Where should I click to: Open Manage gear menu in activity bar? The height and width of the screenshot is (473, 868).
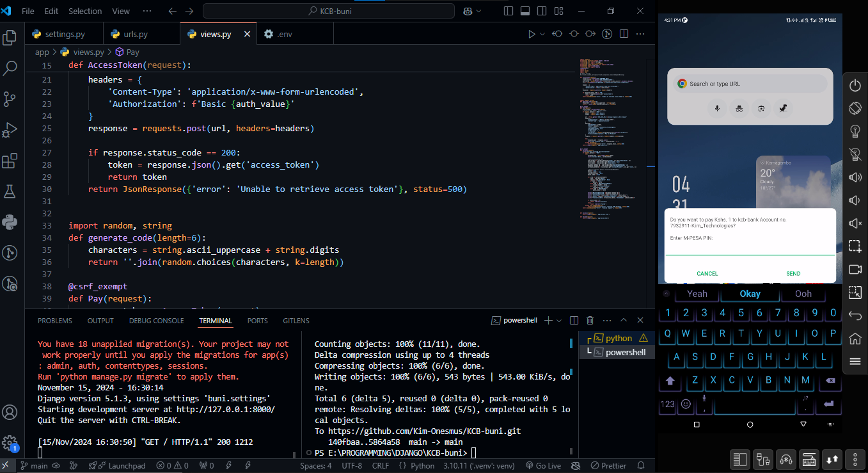pos(10,442)
